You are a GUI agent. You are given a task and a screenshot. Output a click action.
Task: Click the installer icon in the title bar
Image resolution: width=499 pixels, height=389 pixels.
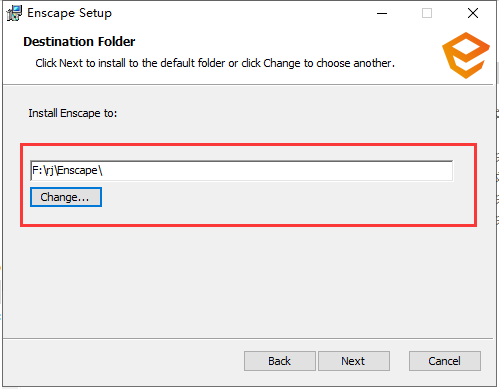tap(14, 13)
